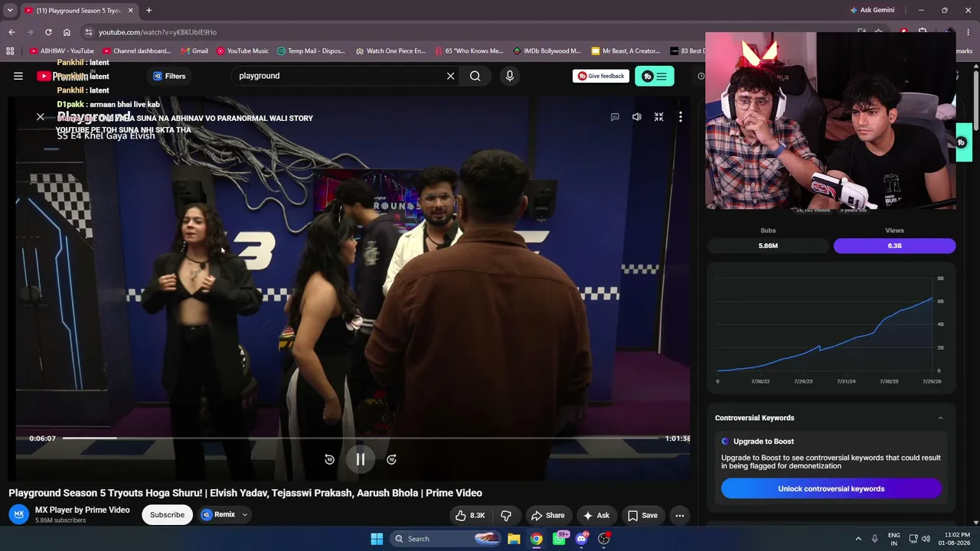The width and height of the screenshot is (980, 551).
Task: Dislike the video
Action: click(x=505, y=515)
